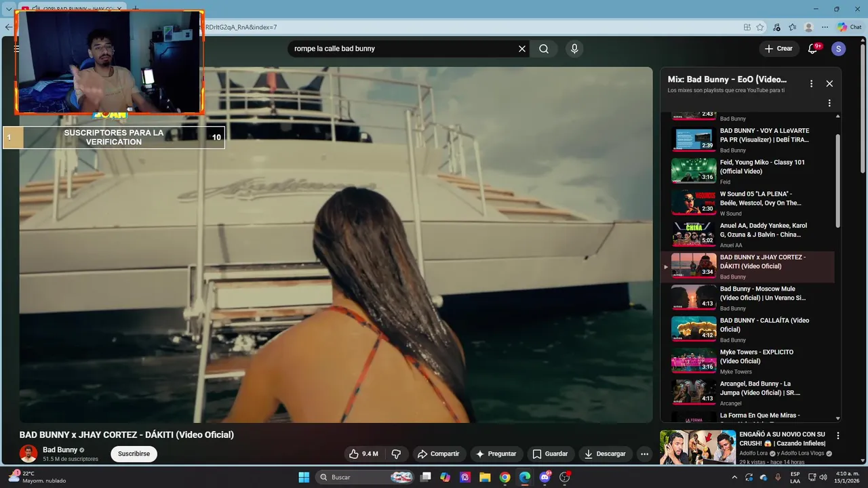Like the DÁKITI video
The image size is (868, 488).
[x=363, y=454]
